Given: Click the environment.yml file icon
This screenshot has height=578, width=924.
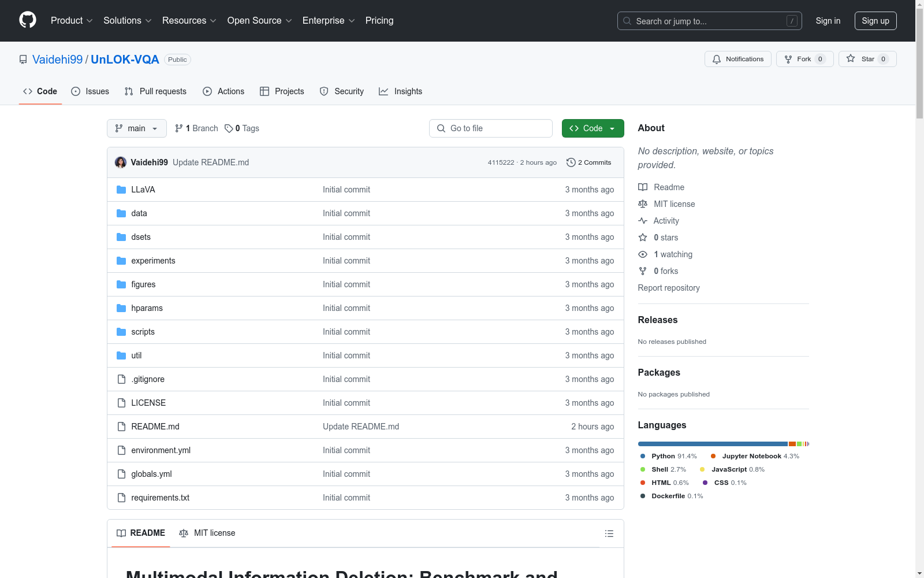Looking at the screenshot, I should click(x=121, y=450).
